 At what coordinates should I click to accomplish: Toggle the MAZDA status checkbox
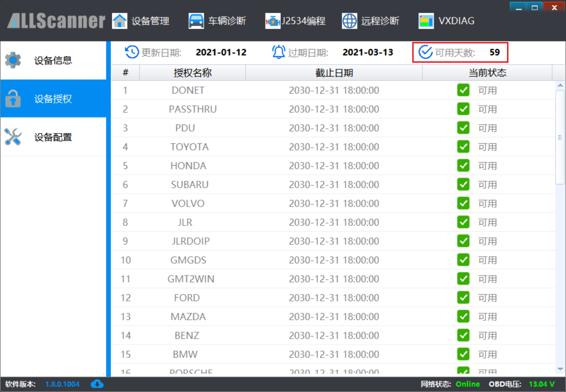point(463,316)
